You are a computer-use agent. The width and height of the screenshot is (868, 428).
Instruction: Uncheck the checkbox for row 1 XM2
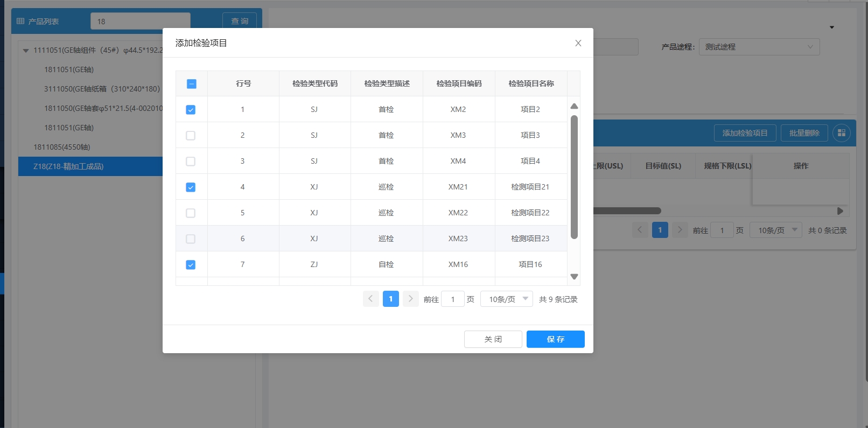(x=191, y=109)
